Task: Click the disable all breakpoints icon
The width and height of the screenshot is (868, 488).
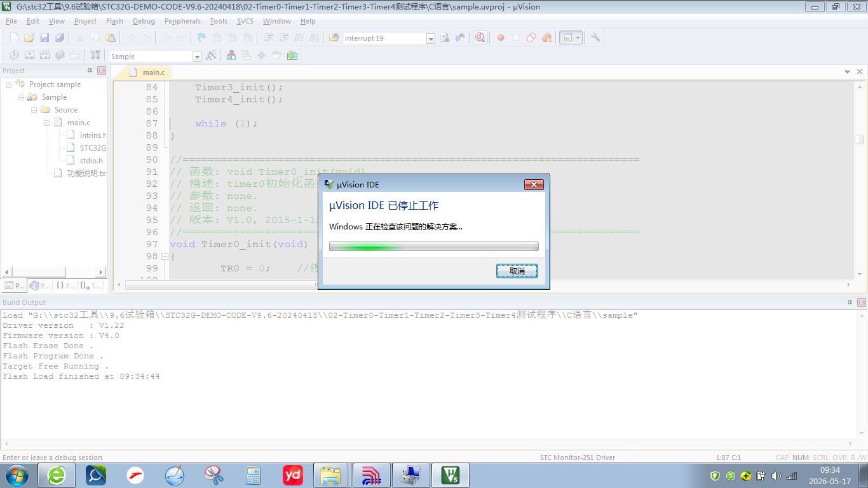Action: click(531, 38)
